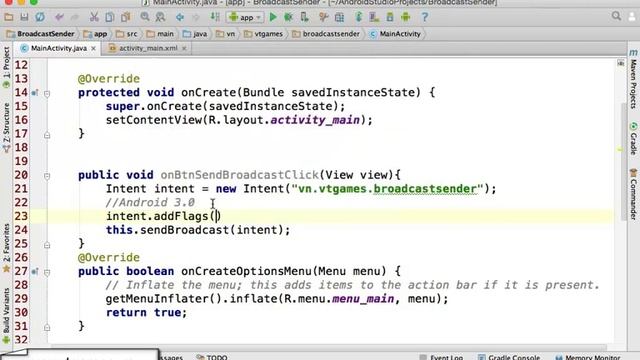This screenshot has height=360, width=640.
Task: Open the SDK Manager icon
Action: coord(390,17)
